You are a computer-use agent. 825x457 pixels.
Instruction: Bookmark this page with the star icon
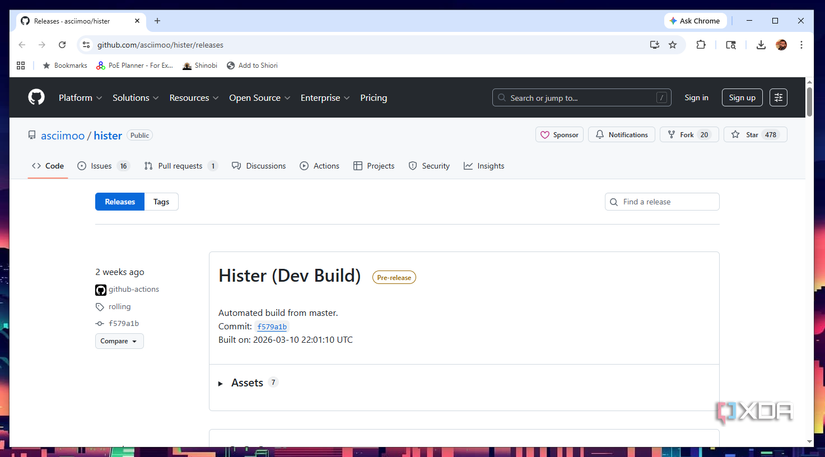pos(672,45)
